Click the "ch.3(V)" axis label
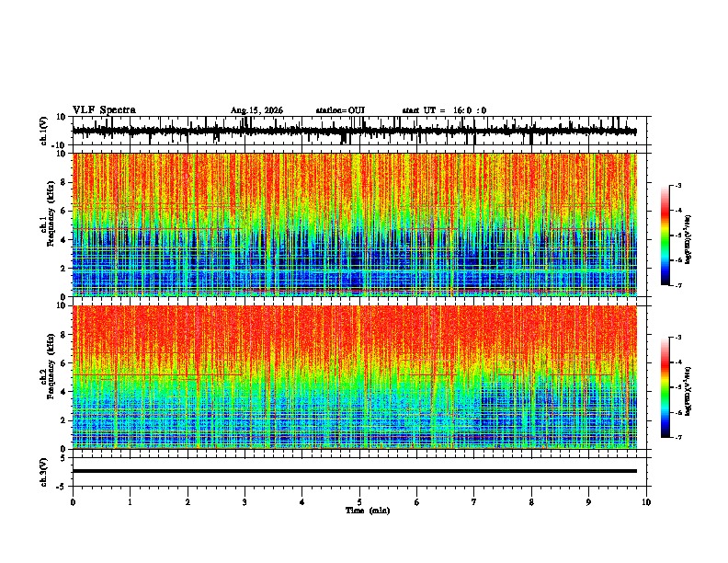 [44, 472]
